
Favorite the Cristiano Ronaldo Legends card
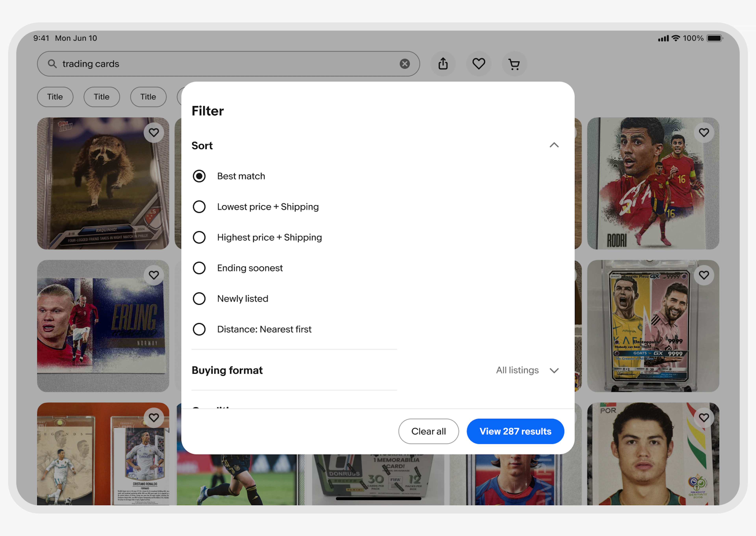coord(154,418)
